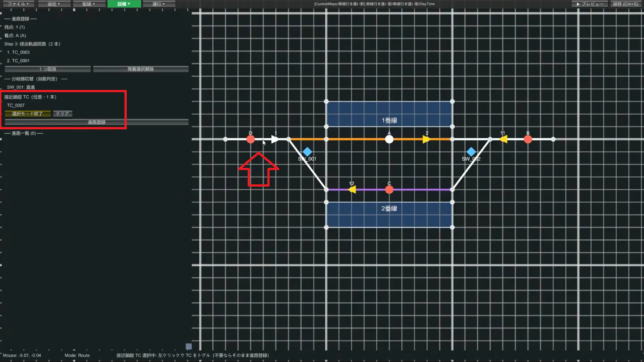Click the 分岐器切替 (自動判定) header
The width and height of the screenshot is (644, 362).
[x=36, y=79]
